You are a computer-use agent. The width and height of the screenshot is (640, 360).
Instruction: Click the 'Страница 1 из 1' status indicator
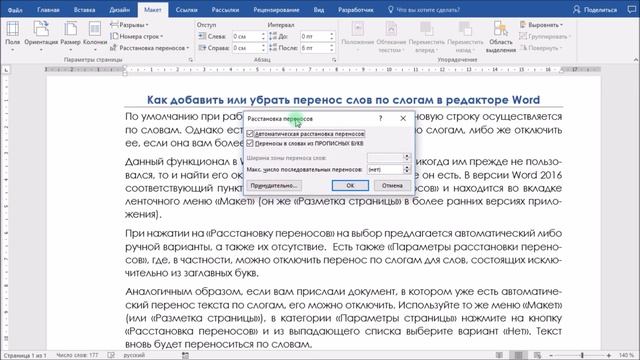[x=24, y=356]
